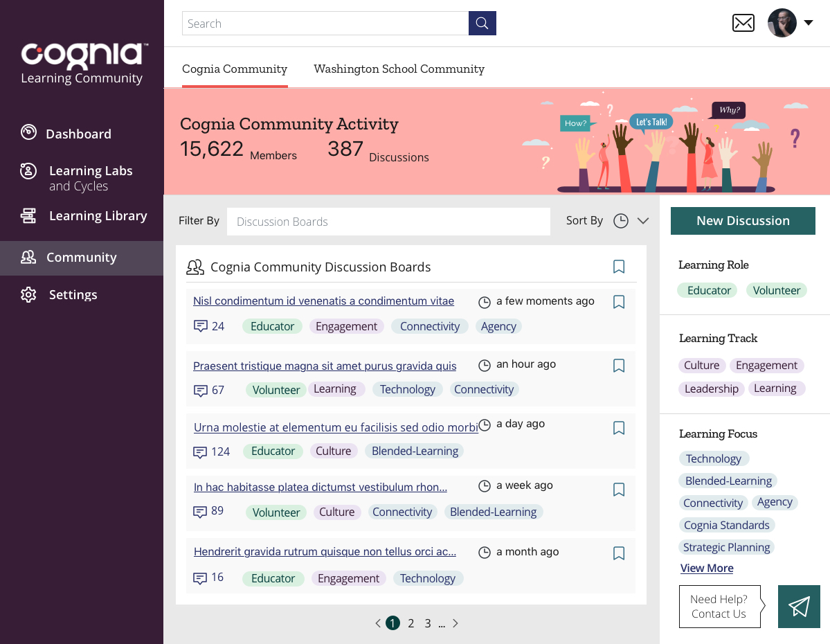
Task: Click the Search input field
Action: pos(325,24)
